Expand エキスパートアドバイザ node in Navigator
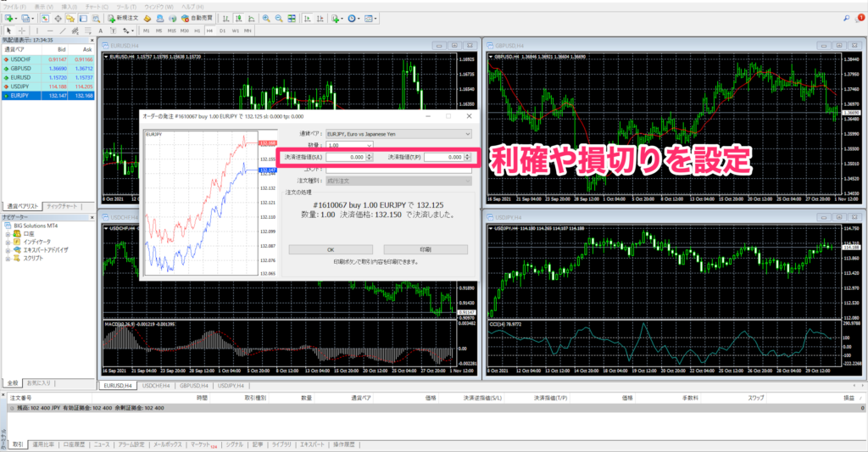The image size is (868, 452). click(x=8, y=250)
